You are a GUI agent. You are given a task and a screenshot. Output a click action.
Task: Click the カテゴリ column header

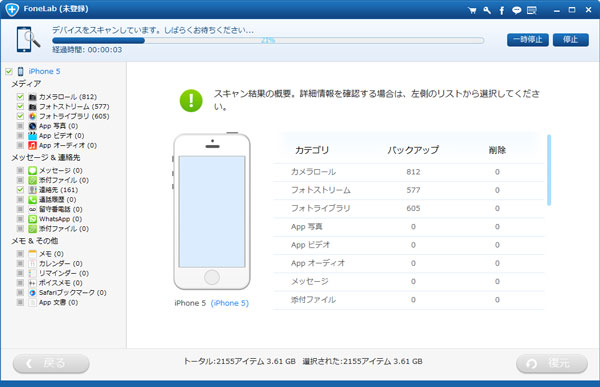[x=312, y=150]
